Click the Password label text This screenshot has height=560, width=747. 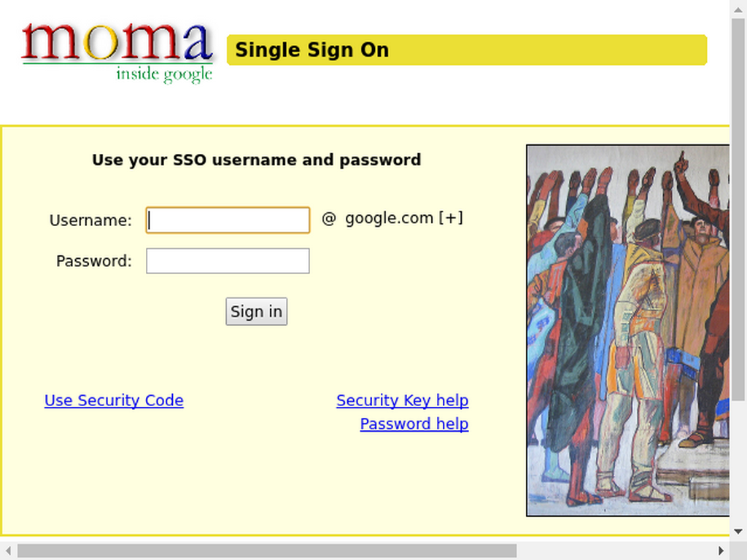pyautogui.click(x=94, y=261)
